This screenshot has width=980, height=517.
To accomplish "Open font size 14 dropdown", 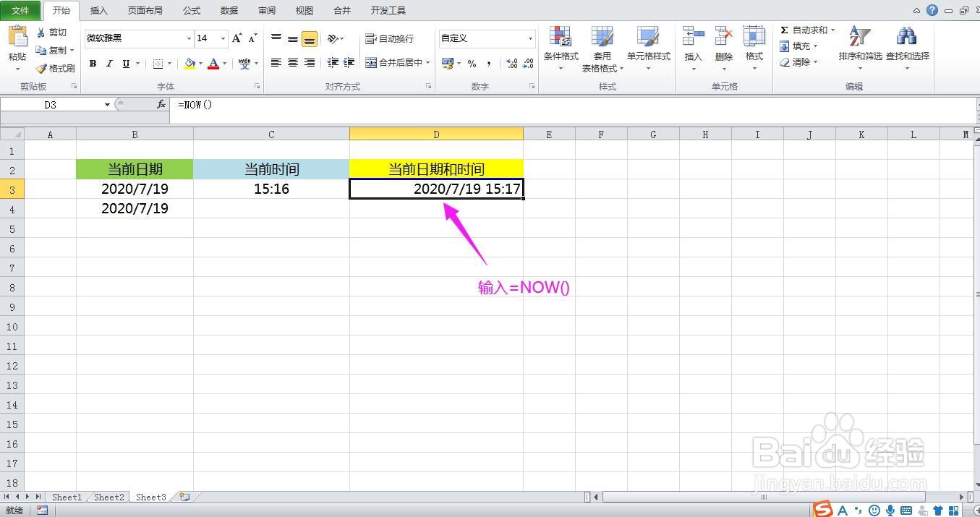I will coord(223,38).
